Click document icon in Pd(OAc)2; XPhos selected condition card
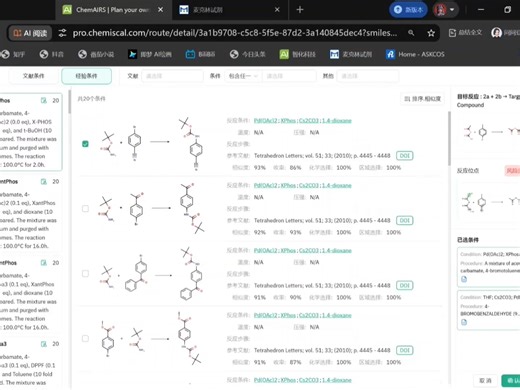This screenshot has width=520, height=390. (x=464, y=279)
